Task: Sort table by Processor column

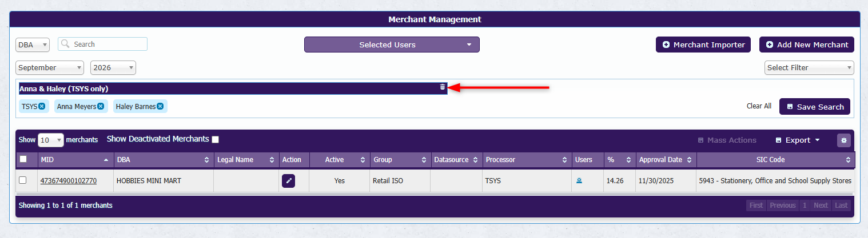Action: pos(527,160)
